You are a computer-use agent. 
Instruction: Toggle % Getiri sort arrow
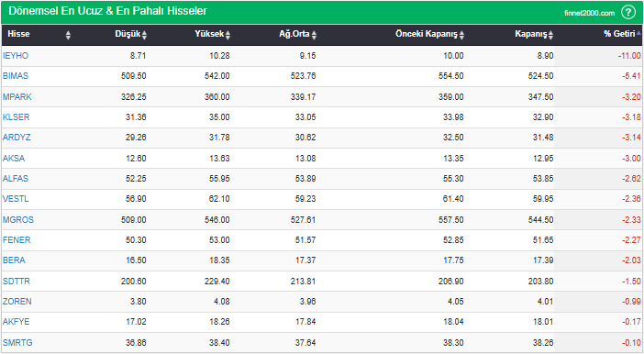[x=638, y=33]
